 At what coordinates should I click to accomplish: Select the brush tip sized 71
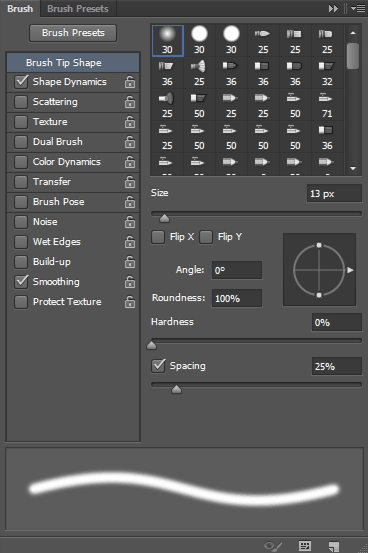pyautogui.click(x=327, y=105)
